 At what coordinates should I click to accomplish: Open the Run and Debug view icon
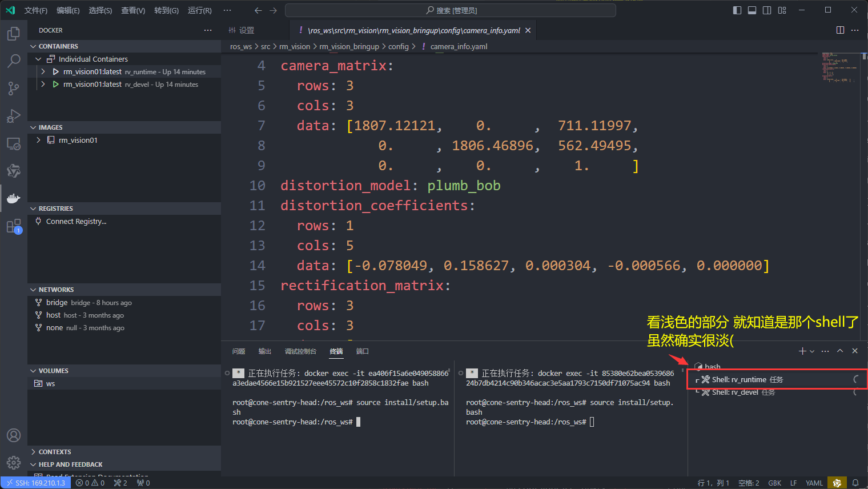click(x=14, y=115)
